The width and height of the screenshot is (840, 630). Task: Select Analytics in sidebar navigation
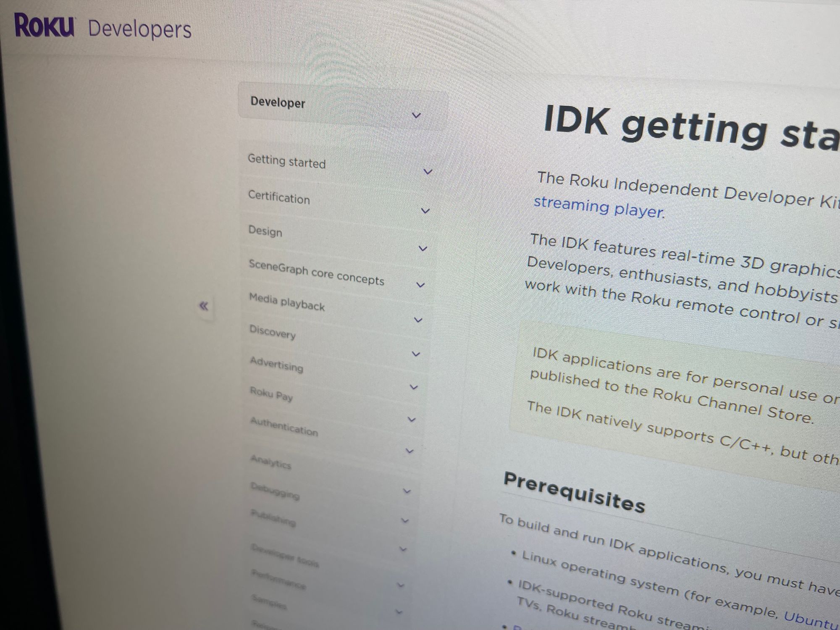coord(271,462)
